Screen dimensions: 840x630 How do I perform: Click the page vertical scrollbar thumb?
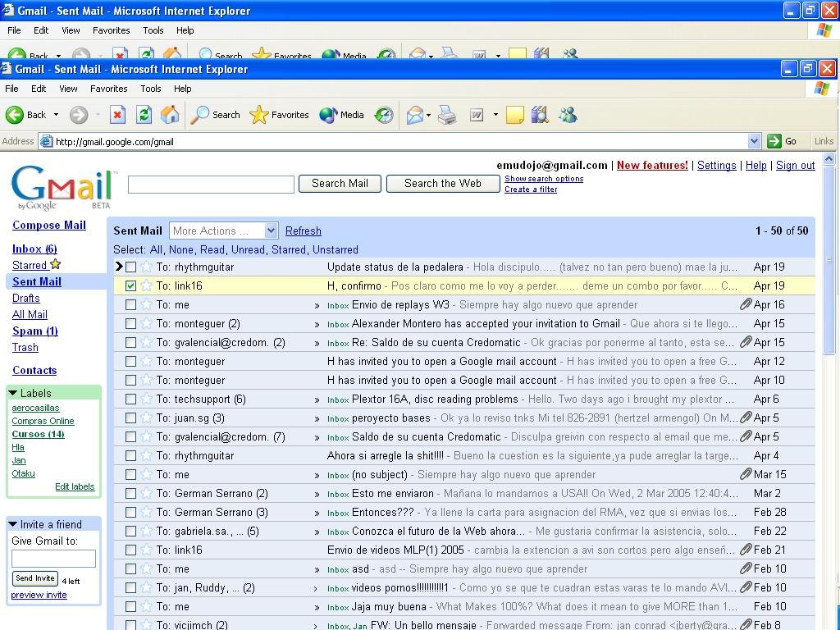(829, 260)
